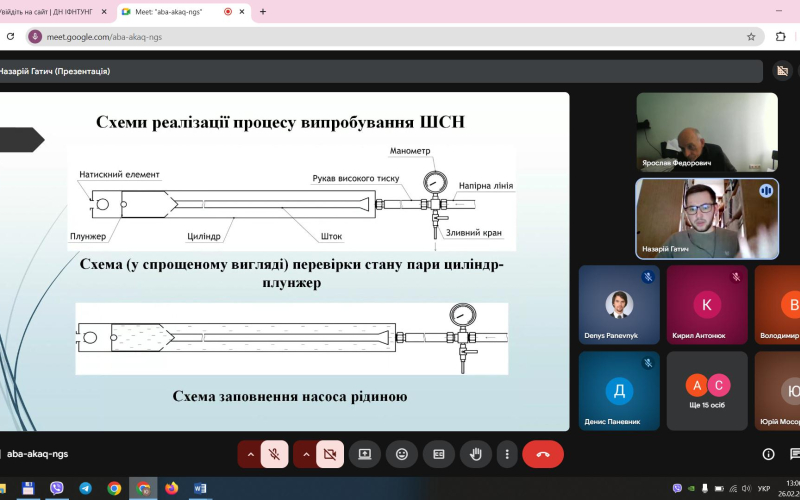
Task: Expand camera video settings arrow
Action: click(305, 454)
